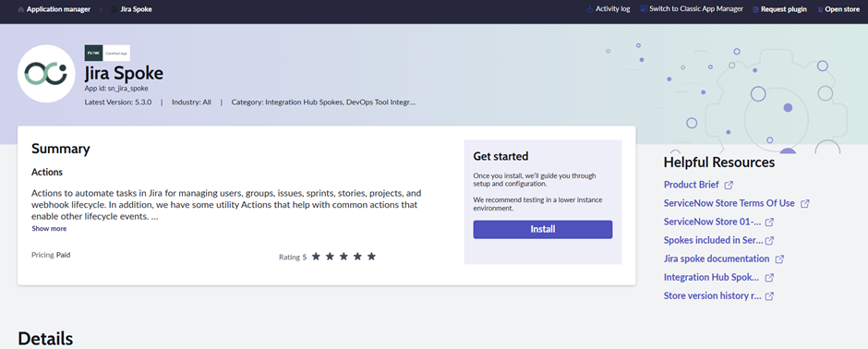
Task: Click the fifth rating star
Action: tap(371, 257)
